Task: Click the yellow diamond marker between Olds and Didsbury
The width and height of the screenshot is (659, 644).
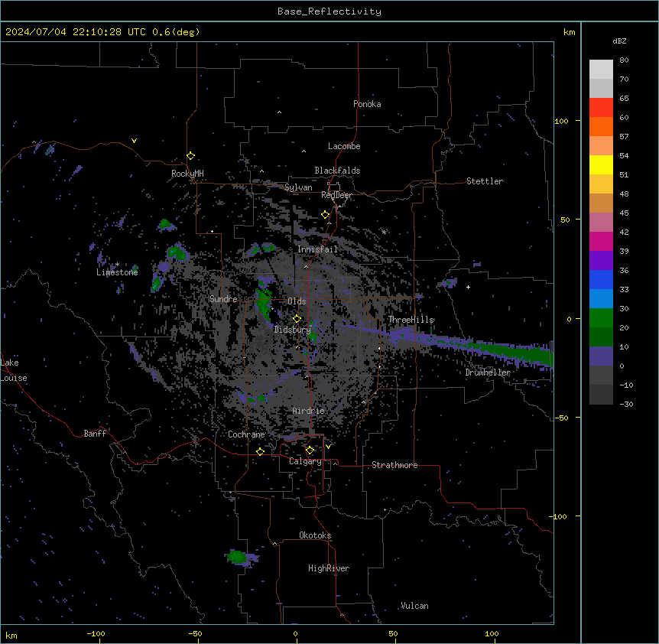Action: pos(297,319)
